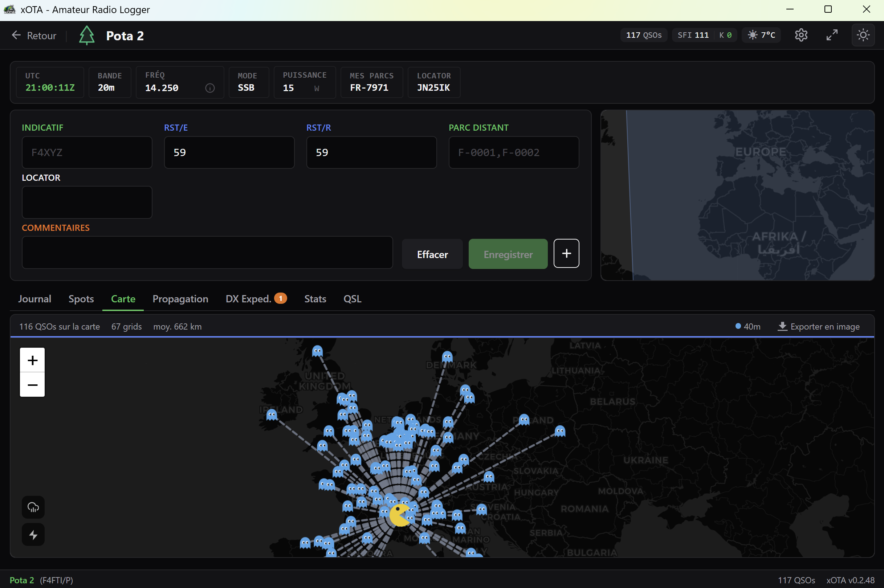Screen dimensions: 884x588
Task: Click the easternmost ghost marker past Poland
Action: pos(560,431)
